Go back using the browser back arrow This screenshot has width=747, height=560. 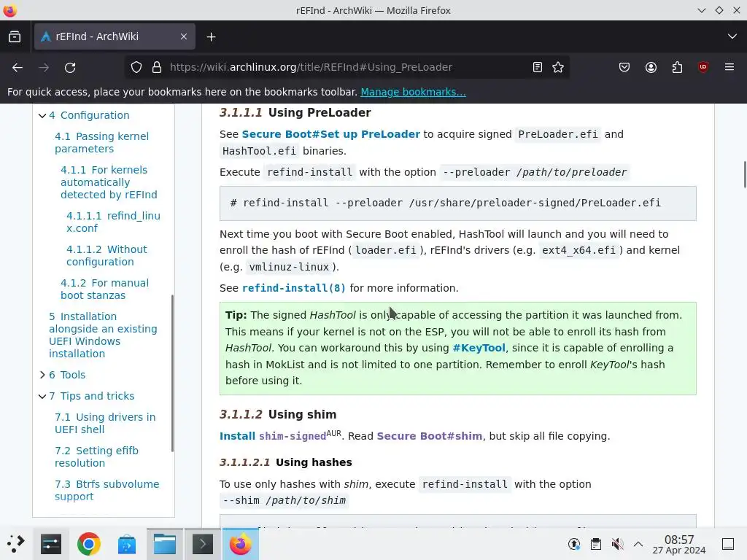(x=18, y=68)
